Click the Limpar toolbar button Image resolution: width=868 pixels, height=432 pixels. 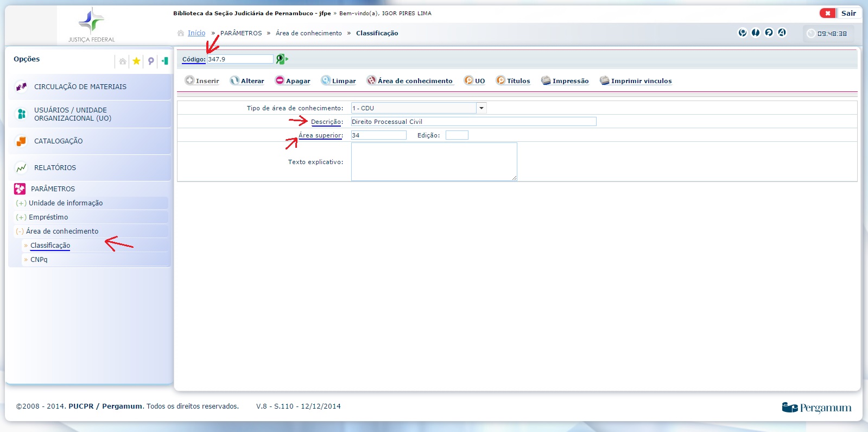[x=339, y=80]
